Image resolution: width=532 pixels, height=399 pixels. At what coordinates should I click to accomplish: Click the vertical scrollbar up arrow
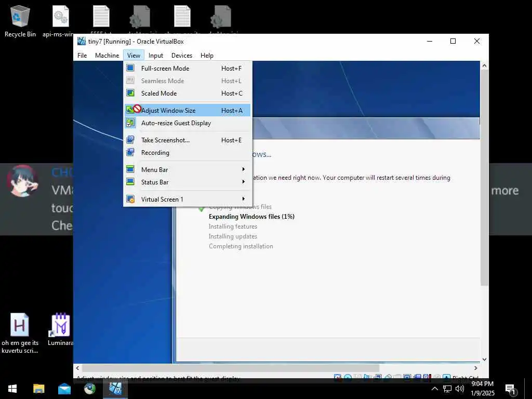[x=485, y=66]
